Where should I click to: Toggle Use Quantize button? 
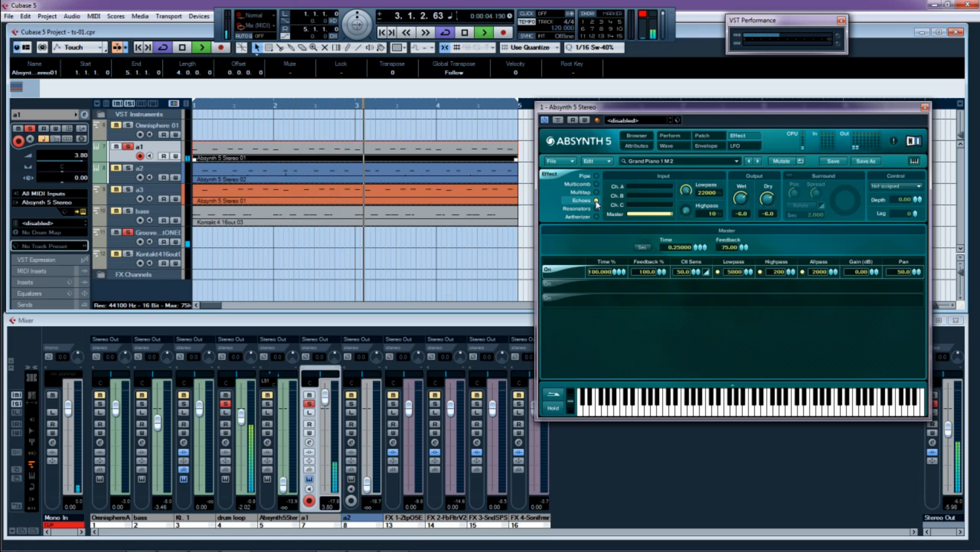(x=530, y=47)
